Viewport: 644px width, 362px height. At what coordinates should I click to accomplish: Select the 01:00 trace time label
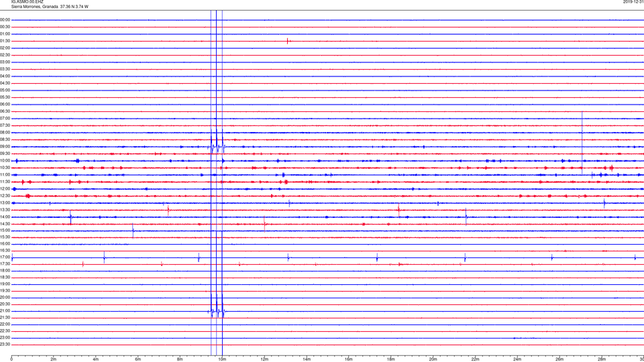[x=5, y=34]
